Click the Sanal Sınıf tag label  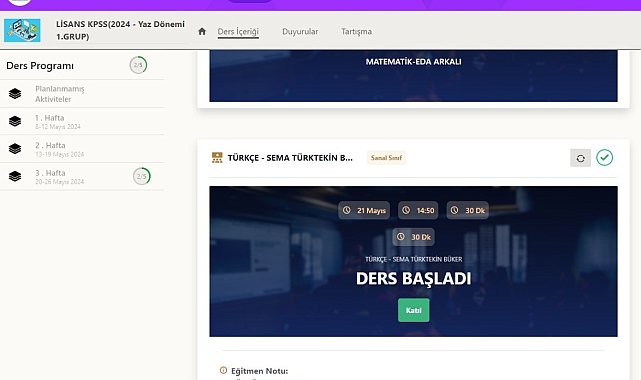pos(386,158)
